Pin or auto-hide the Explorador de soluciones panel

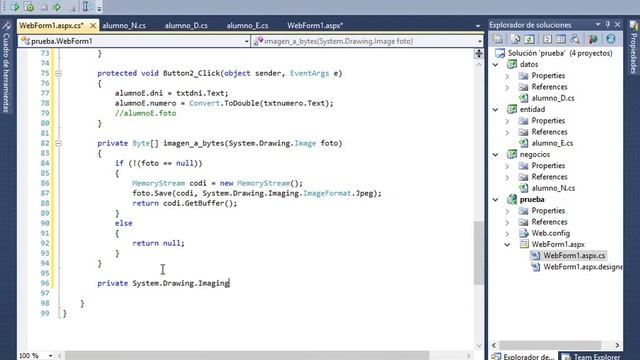coord(608,25)
